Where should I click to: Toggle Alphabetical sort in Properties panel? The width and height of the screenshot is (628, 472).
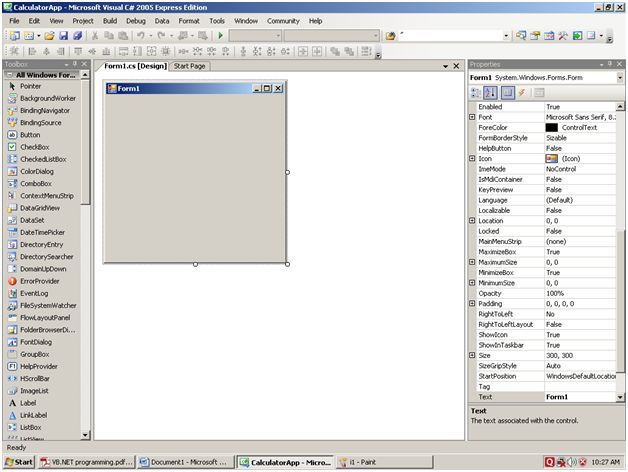[x=490, y=93]
